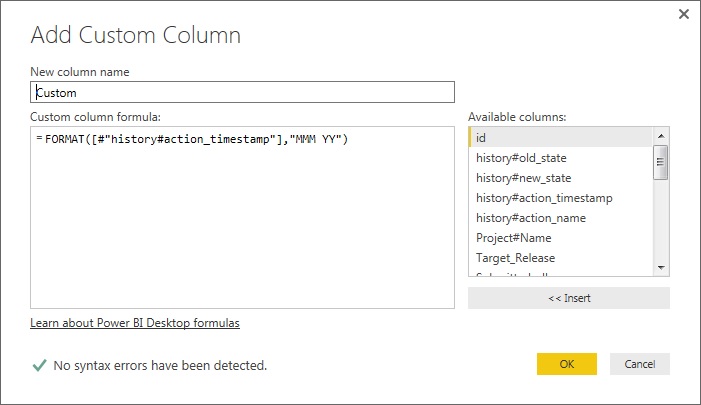Click the Available columns scrollbar thumb

[x=661, y=162]
